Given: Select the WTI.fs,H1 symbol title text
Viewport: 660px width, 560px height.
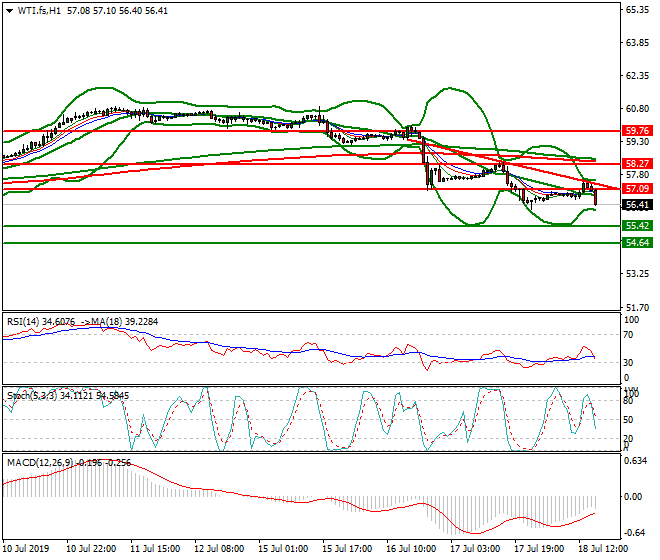Looking at the screenshot, I should tap(39, 11).
